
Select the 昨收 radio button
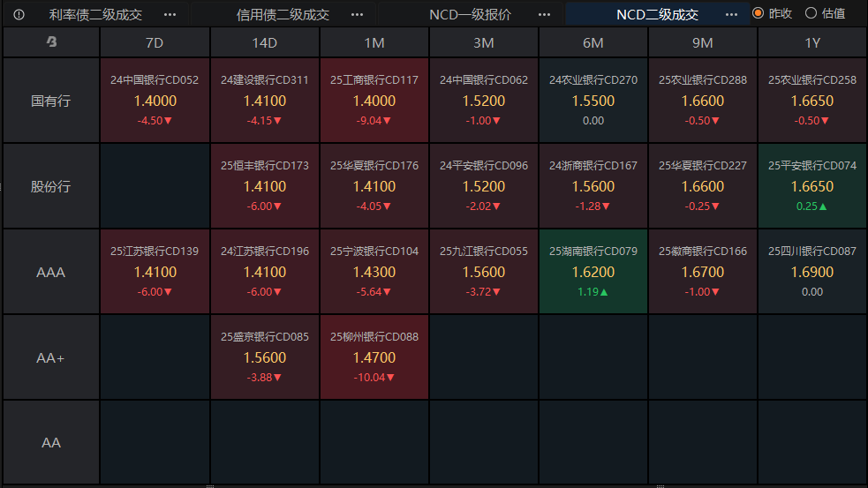tap(759, 13)
